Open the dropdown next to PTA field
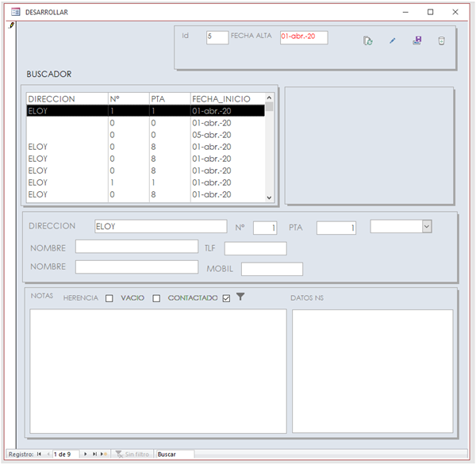This screenshot has height=464, width=476. [427, 227]
